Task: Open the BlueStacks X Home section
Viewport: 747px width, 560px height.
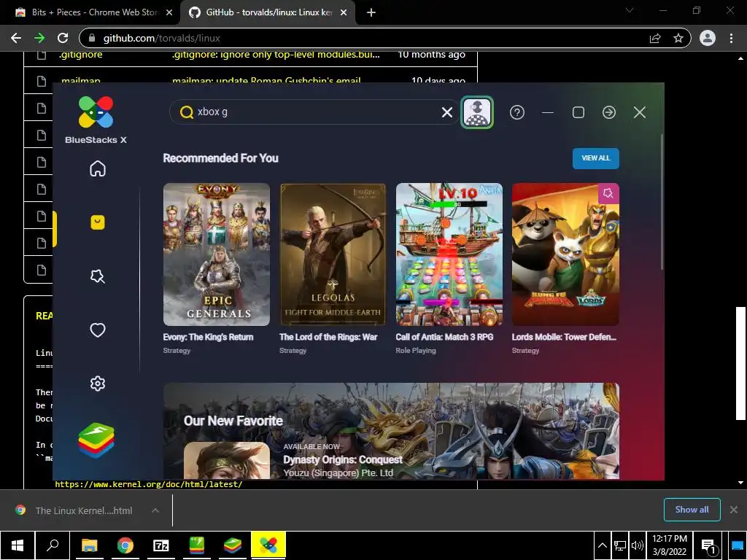Action: point(98,168)
